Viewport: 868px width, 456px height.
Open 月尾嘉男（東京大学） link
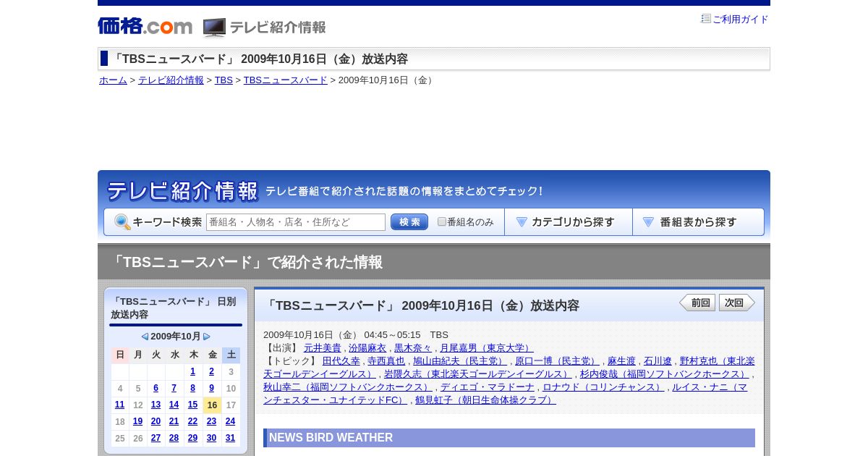pos(487,348)
